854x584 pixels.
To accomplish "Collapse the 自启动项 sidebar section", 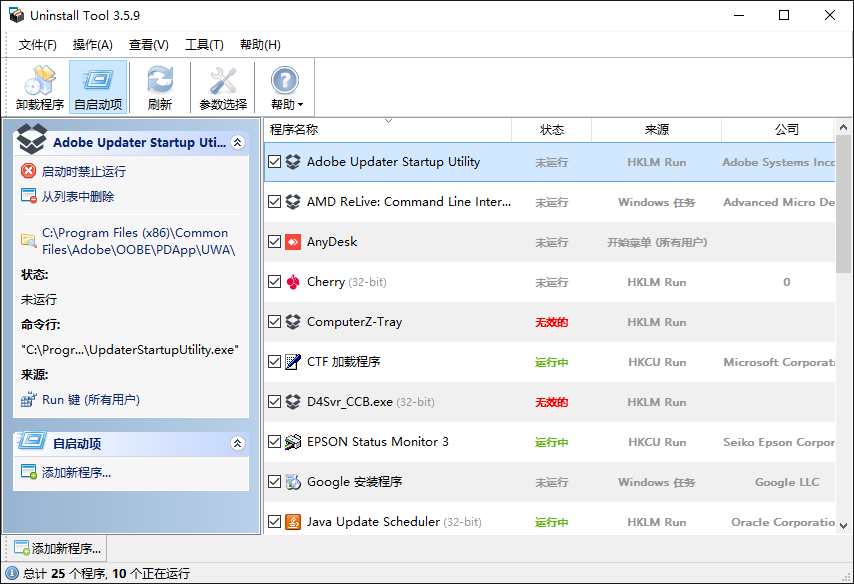I will click(237, 443).
